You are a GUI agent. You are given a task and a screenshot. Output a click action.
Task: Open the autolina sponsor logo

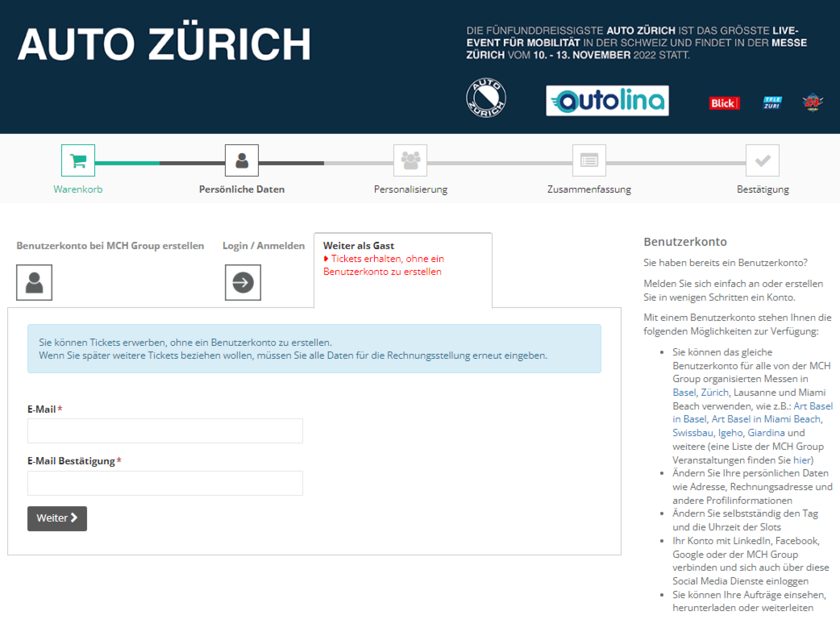pyautogui.click(x=607, y=101)
